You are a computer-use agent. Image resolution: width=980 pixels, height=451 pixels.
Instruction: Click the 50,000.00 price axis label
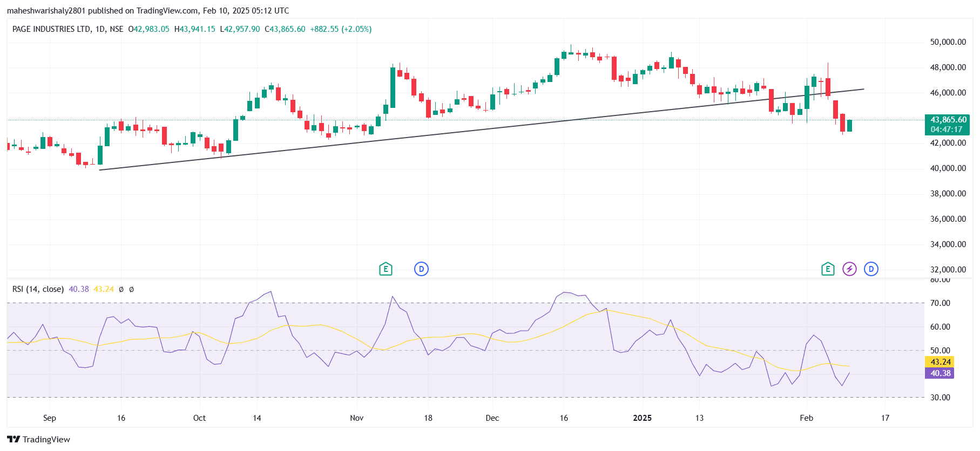tap(948, 42)
